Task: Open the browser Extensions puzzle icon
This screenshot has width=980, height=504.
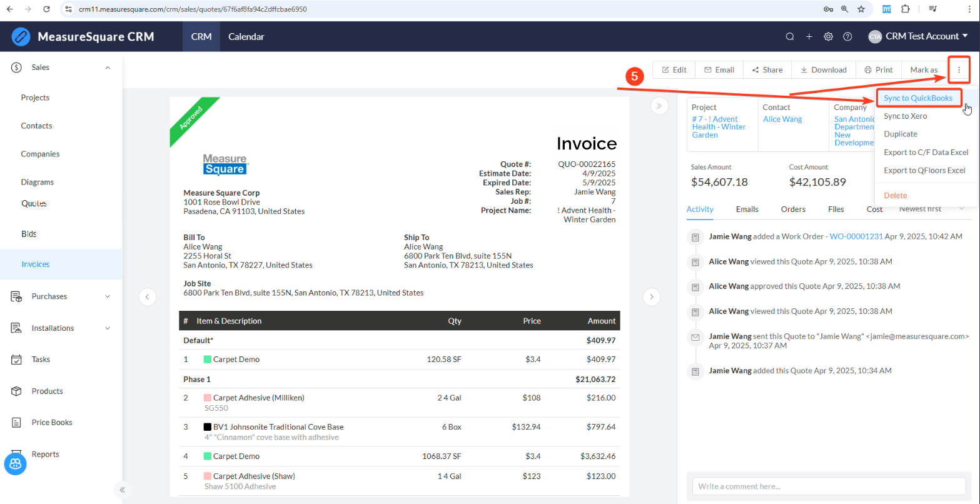Action: [x=905, y=9]
